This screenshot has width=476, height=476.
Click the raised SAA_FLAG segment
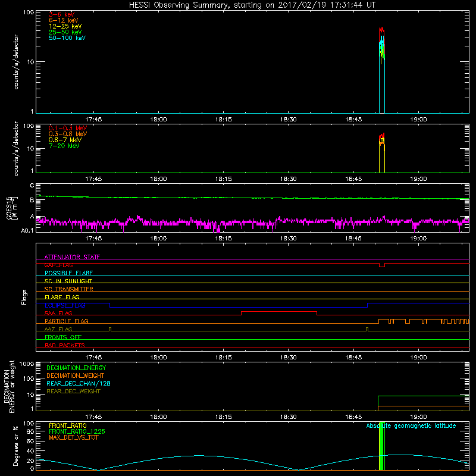point(279,311)
